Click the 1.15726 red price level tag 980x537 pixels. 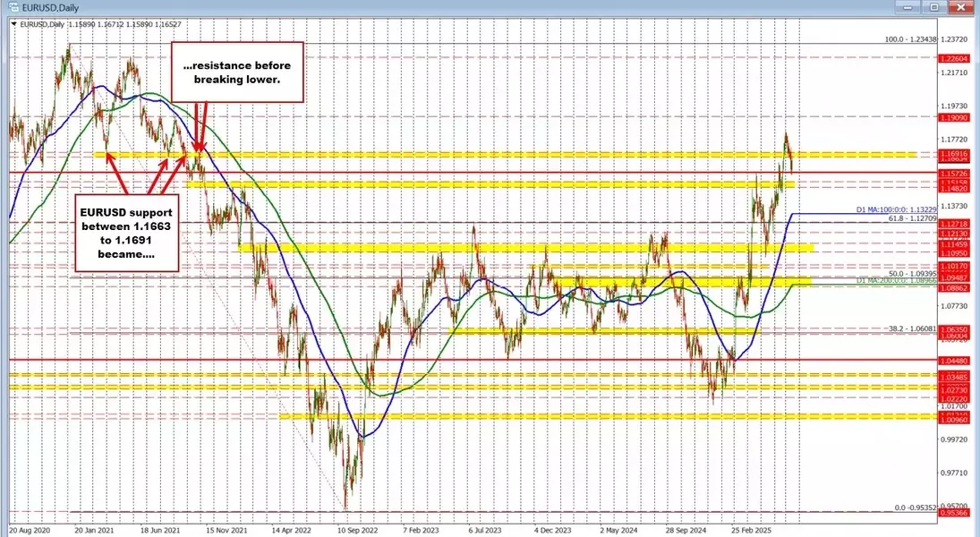point(953,173)
